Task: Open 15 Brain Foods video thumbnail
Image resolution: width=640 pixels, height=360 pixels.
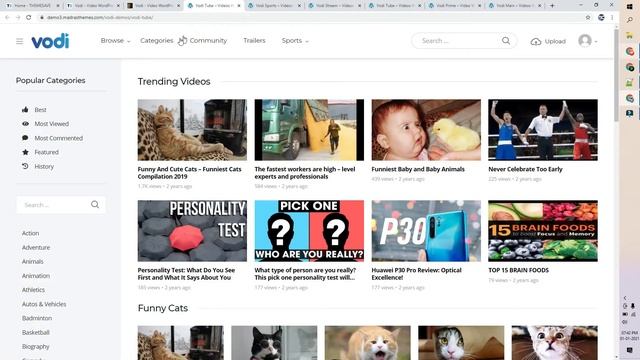Action: 543,231
